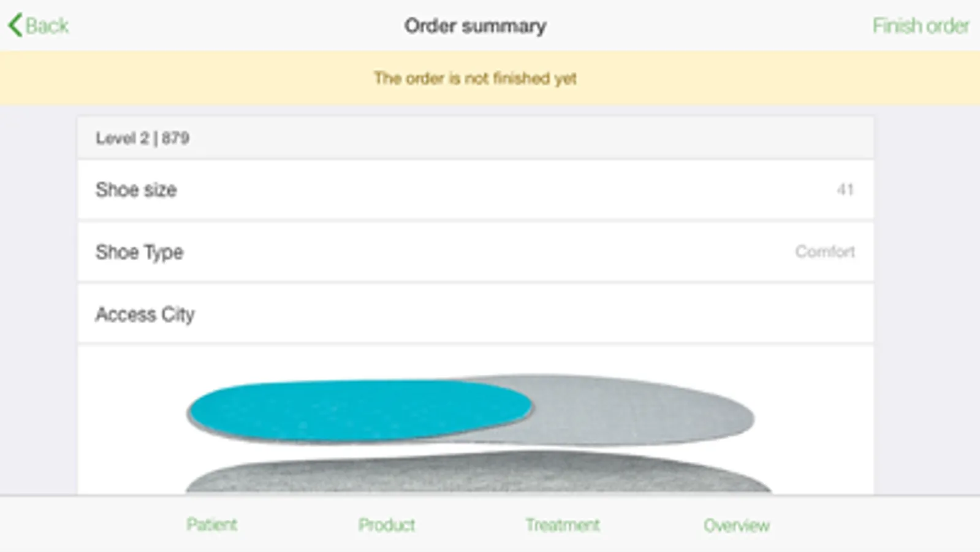Click the Order summary title

475,26
